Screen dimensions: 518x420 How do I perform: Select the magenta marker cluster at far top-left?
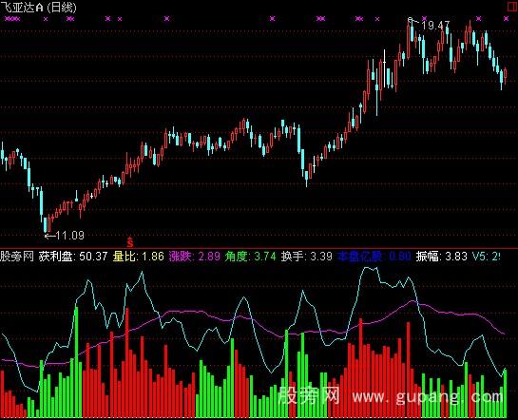click(x=12, y=19)
